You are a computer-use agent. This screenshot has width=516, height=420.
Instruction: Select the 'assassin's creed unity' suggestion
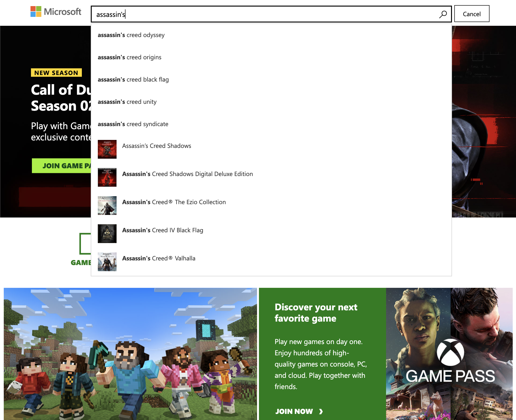127,102
